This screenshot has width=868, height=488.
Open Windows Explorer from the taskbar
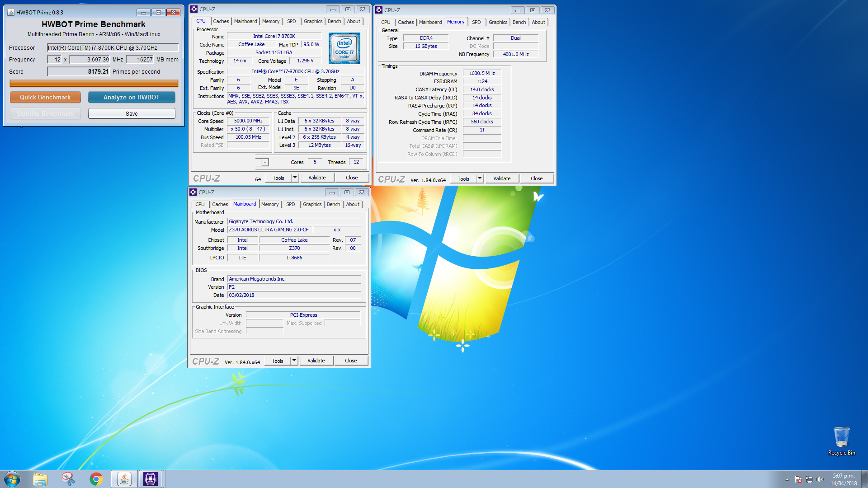[40, 479]
